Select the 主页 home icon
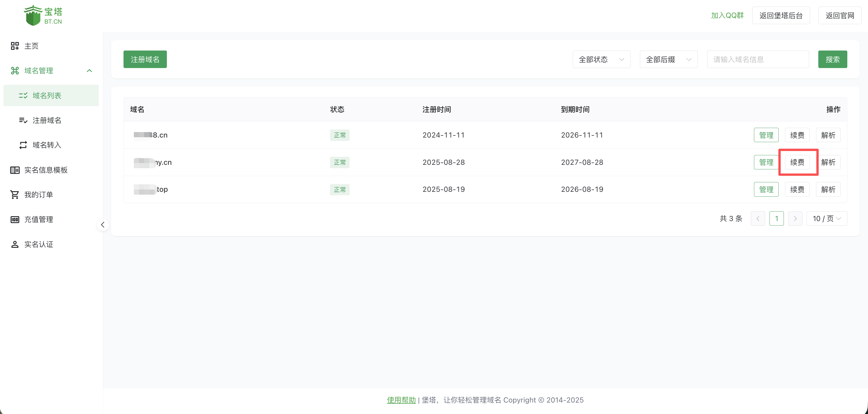 tap(15, 46)
